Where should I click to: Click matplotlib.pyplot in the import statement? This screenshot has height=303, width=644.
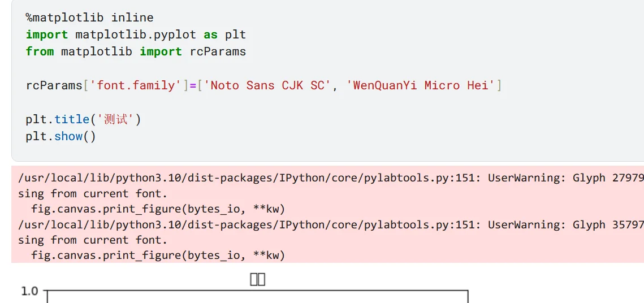(x=136, y=34)
